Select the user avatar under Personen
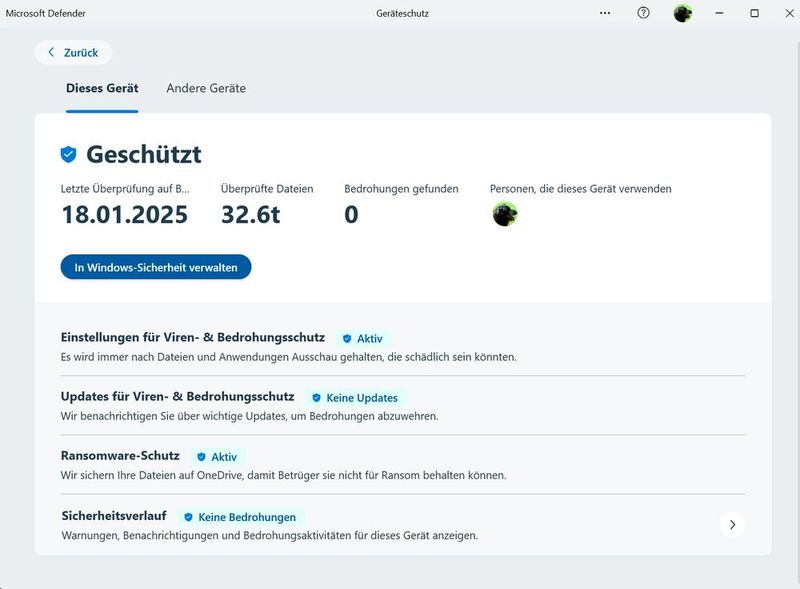 [x=505, y=214]
